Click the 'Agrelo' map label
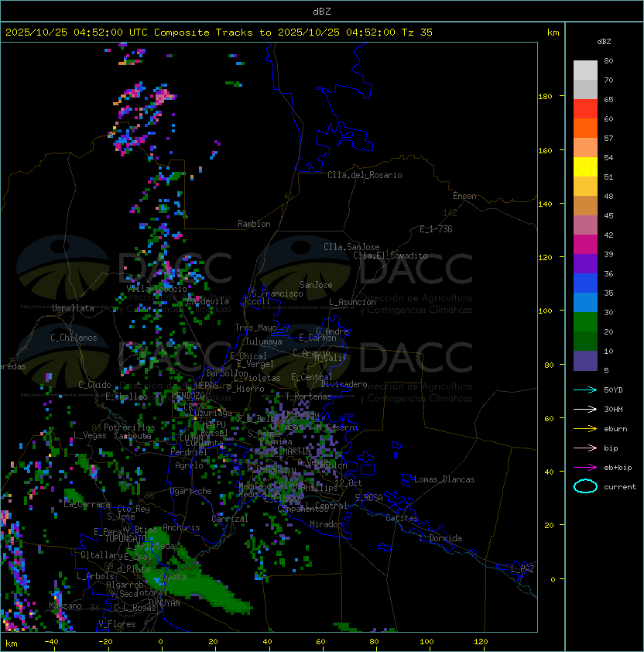644x652 pixels. click(x=189, y=465)
